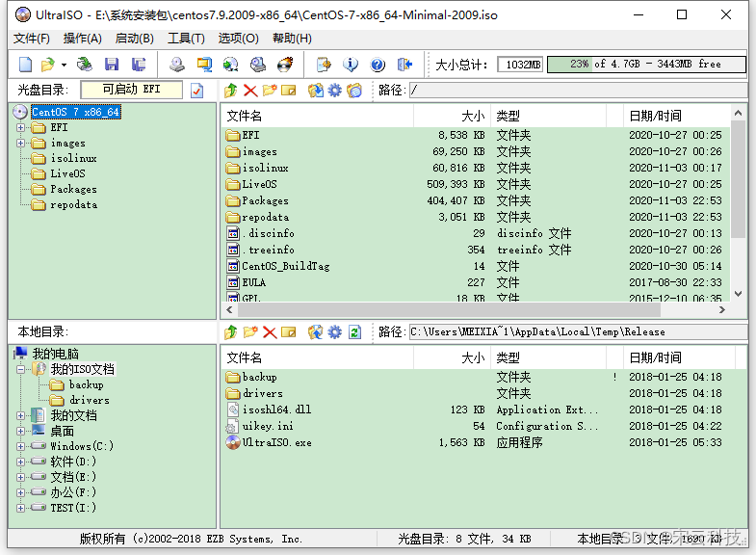The height and width of the screenshot is (555, 756).
Task: Open the dropdown arrow beside Open icon
Action: point(64,65)
